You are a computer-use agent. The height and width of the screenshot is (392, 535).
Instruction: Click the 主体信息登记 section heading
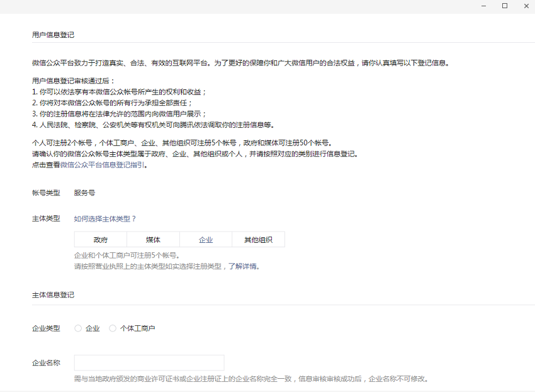(x=53, y=294)
